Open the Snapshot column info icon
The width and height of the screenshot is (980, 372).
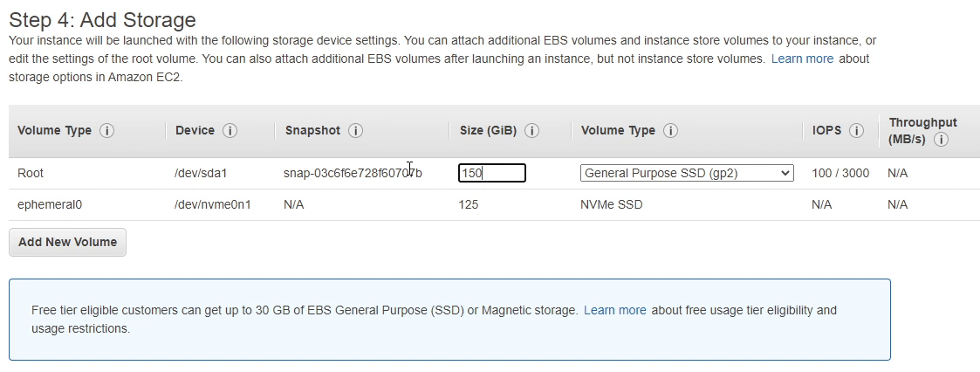(355, 131)
